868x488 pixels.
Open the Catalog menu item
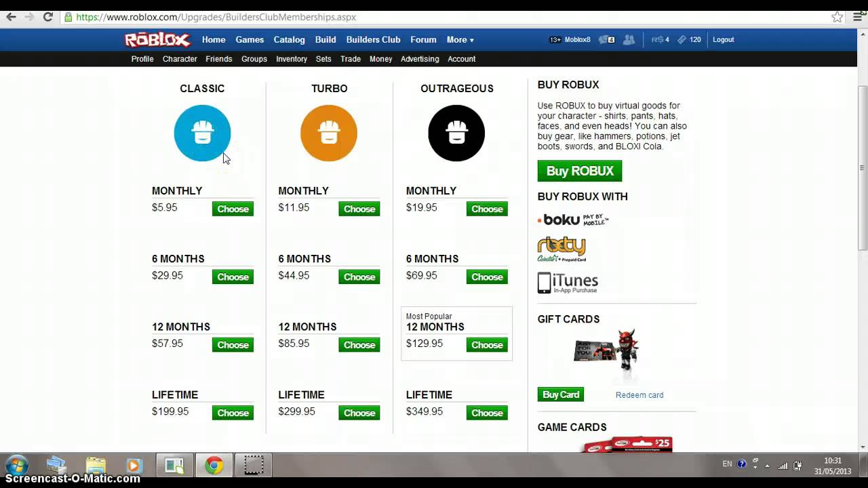[x=289, y=40]
